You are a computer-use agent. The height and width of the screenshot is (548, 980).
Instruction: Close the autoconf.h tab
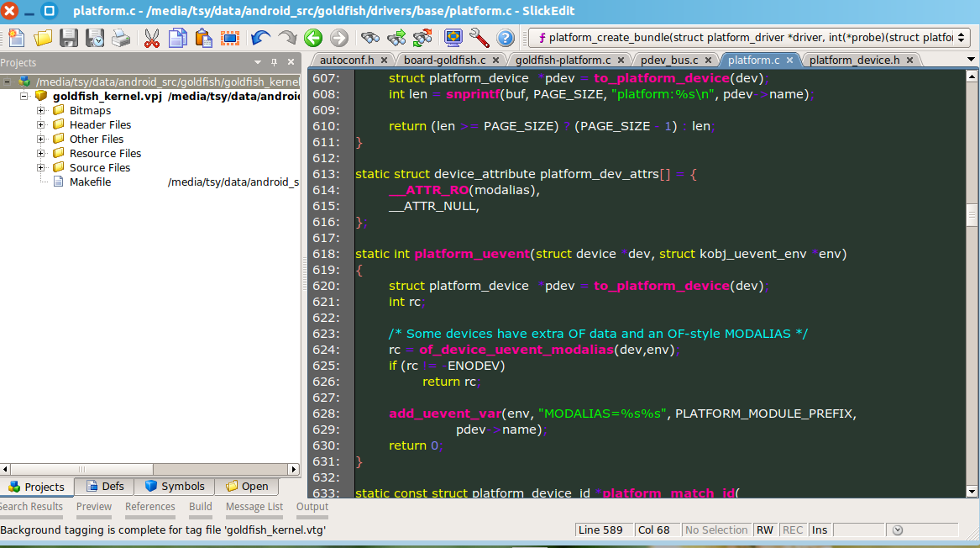(385, 60)
